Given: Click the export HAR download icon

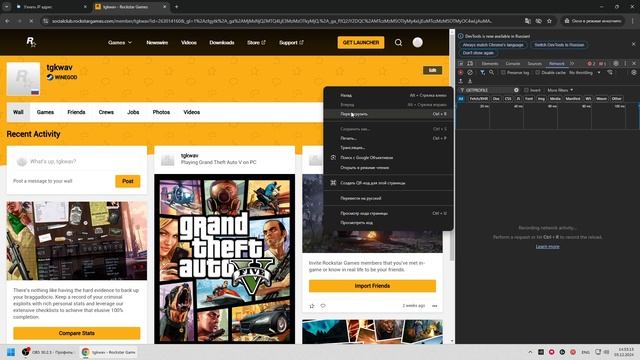Looking at the screenshot, I should [470, 81].
